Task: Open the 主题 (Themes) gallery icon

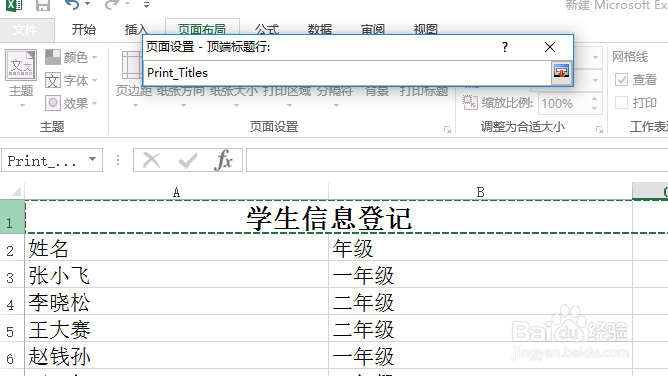Action: click(21, 65)
